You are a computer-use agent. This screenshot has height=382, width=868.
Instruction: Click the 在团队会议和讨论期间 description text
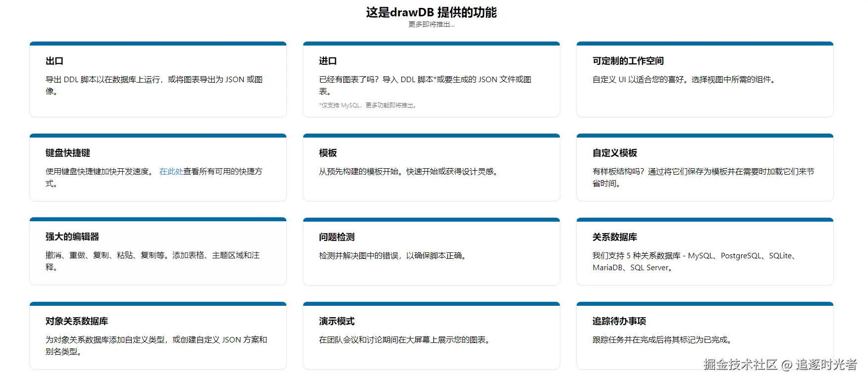pos(405,339)
